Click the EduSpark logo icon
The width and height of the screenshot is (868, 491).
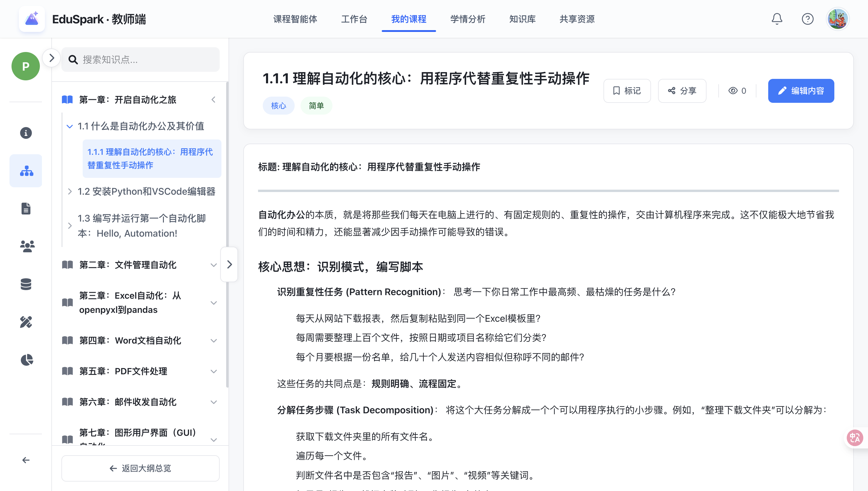(32, 19)
